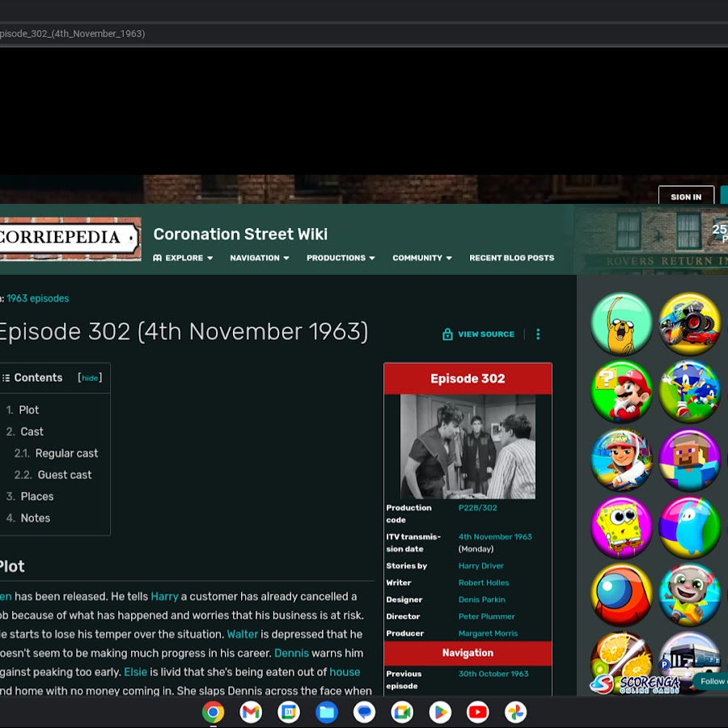This screenshot has height=728, width=728.
Task: Open the Harry character link in Plot
Action: click(x=164, y=597)
